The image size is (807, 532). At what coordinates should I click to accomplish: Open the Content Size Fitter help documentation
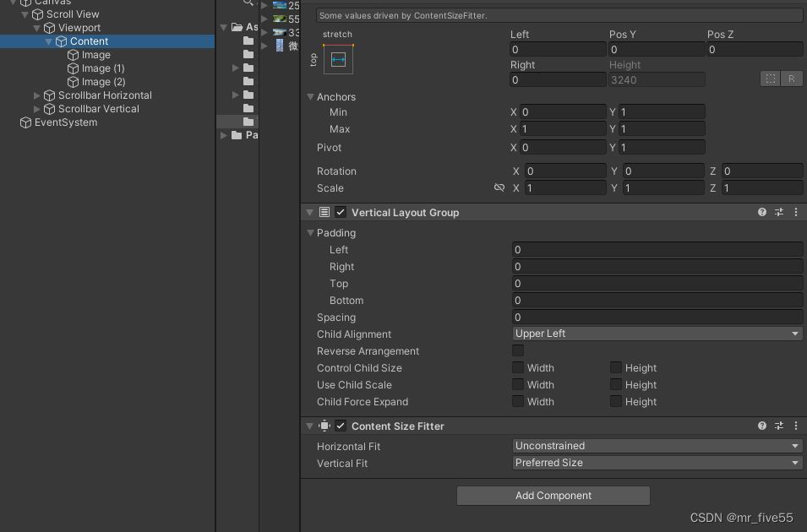(761, 426)
